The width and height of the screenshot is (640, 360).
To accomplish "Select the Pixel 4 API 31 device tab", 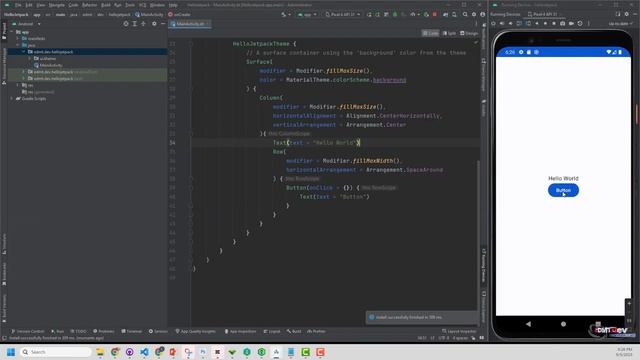I will (x=545, y=14).
